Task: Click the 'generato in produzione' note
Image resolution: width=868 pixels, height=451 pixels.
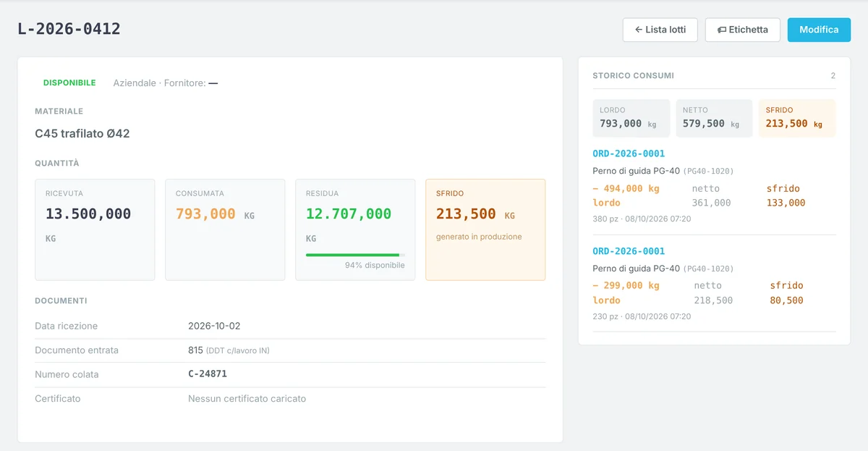Action: [479, 237]
